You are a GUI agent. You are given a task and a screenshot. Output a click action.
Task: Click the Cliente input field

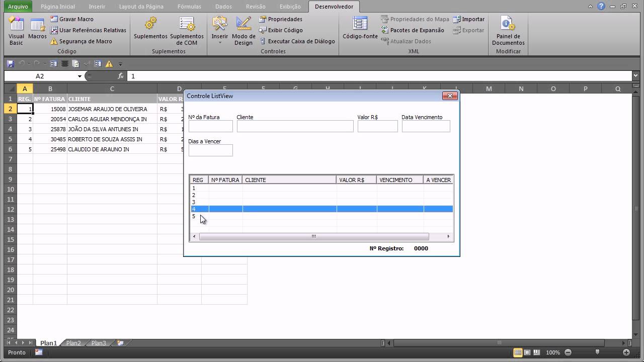[x=295, y=126]
